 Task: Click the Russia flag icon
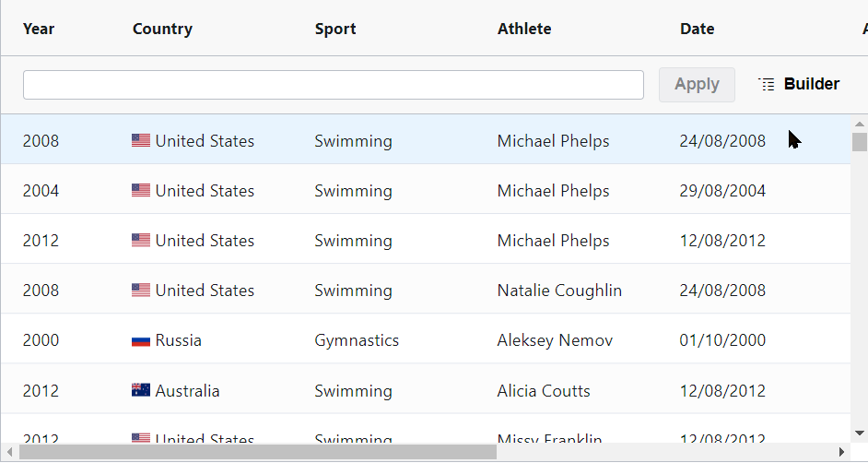click(x=141, y=341)
